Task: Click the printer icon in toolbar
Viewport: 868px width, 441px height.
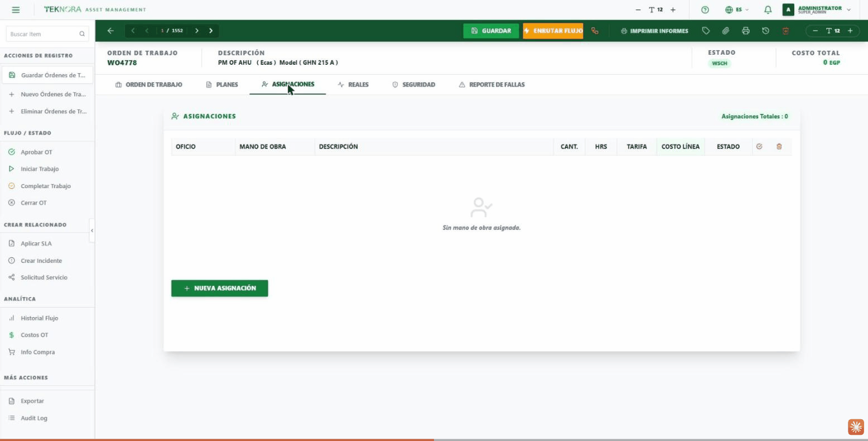Action: coord(746,31)
